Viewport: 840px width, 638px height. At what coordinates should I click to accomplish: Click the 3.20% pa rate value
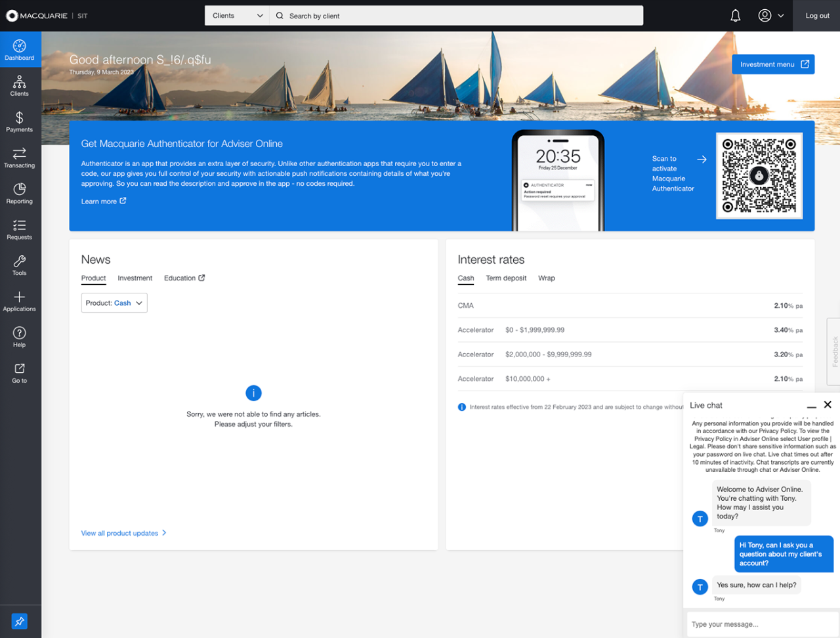point(788,354)
